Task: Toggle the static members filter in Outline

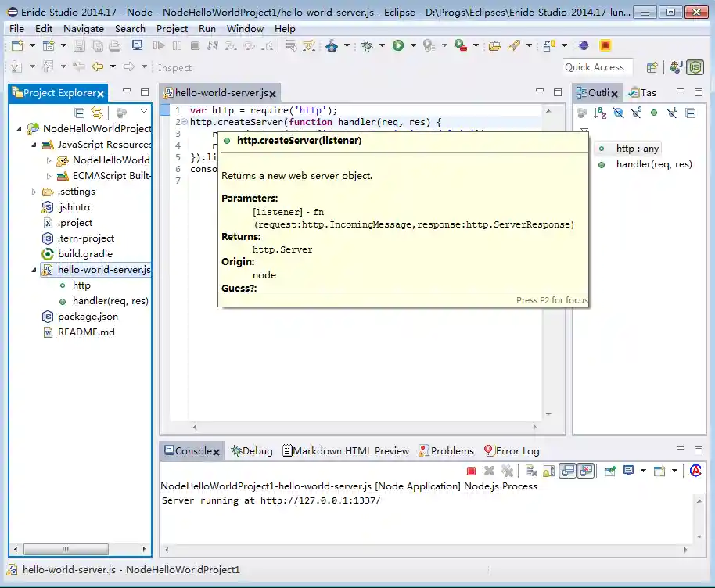Action: coord(635,115)
